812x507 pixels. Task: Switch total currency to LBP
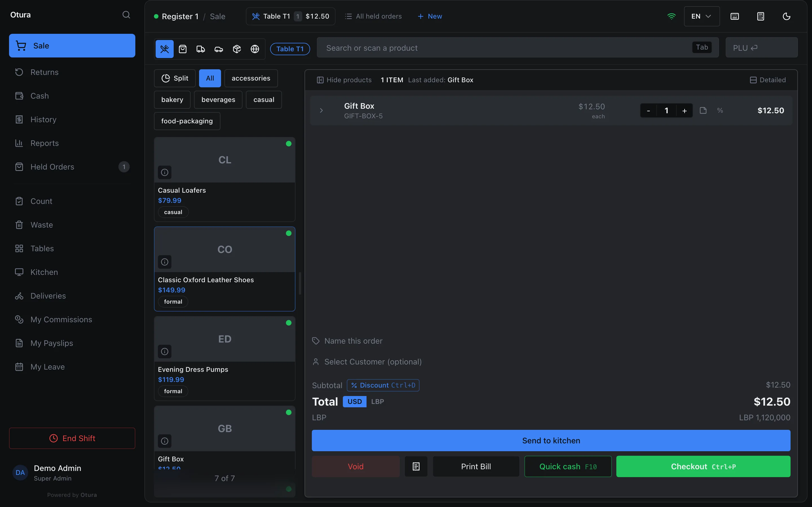coord(378,401)
